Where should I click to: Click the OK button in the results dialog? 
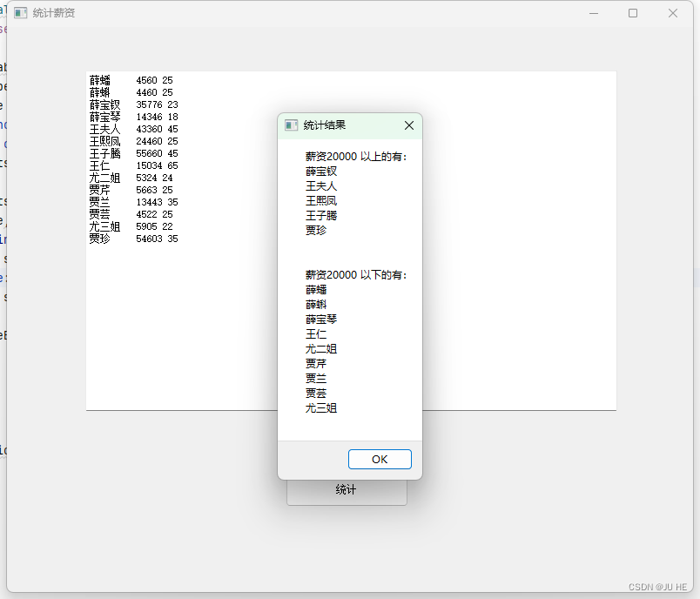click(380, 460)
